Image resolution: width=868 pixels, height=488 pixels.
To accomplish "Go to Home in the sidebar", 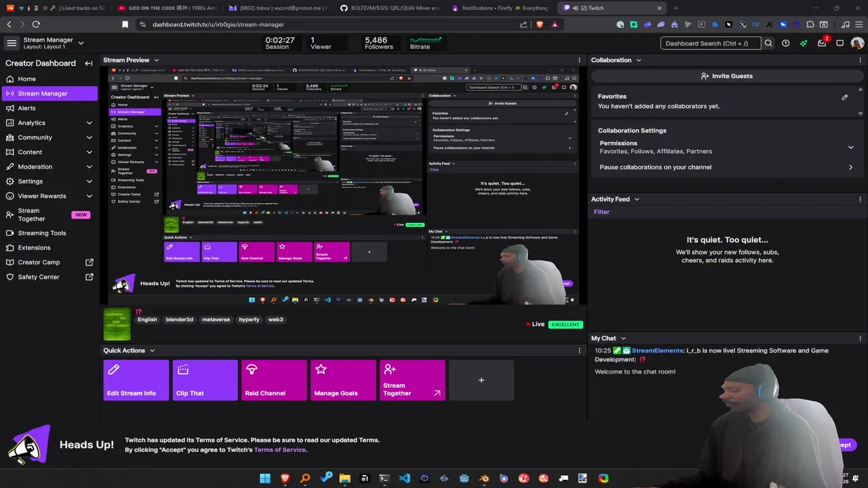I will pos(49,79).
